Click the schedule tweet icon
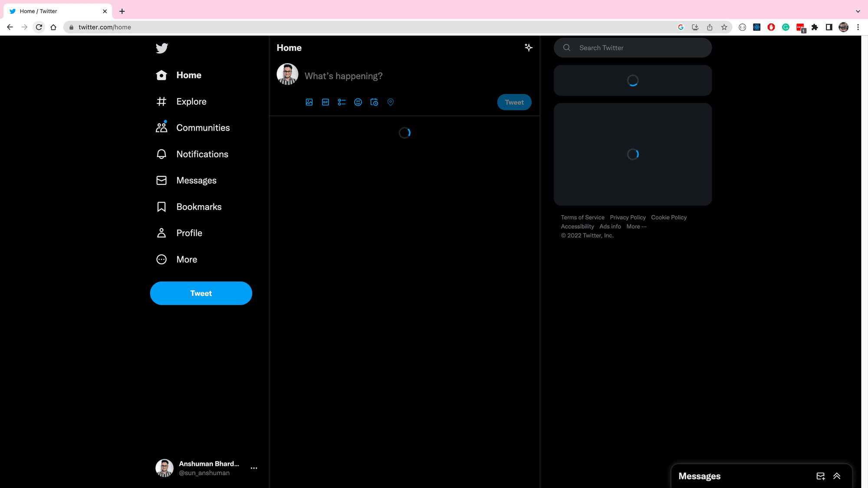 tap(375, 102)
